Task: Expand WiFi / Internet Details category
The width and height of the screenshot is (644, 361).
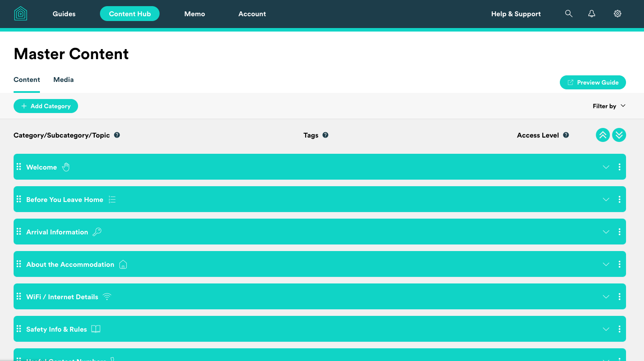Action: click(606, 297)
